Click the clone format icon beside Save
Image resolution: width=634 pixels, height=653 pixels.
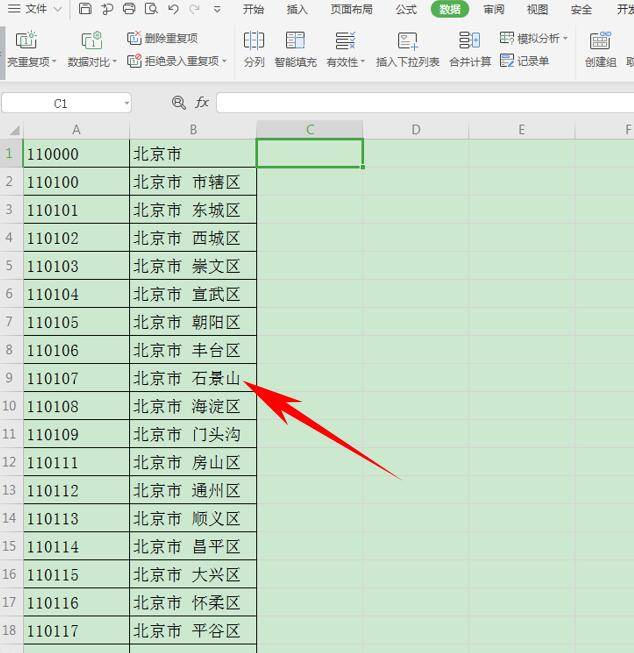point(107,8)
